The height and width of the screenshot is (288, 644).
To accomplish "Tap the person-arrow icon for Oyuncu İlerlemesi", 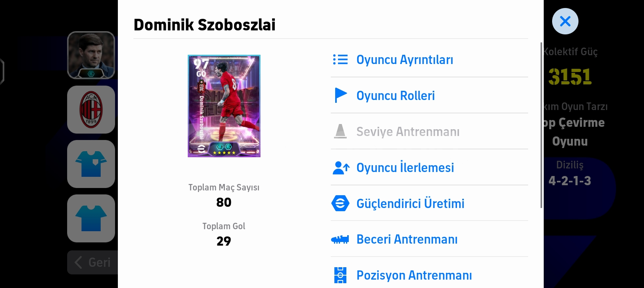I will (341, 168).
